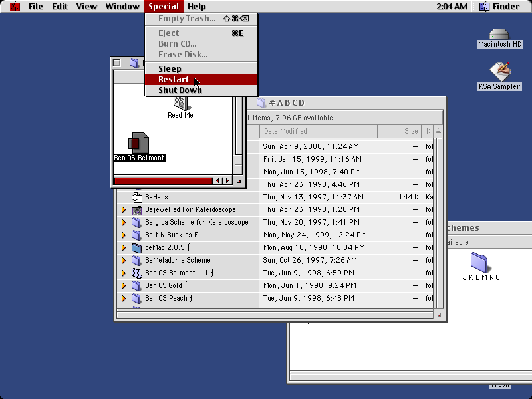This screenshot has height=399, width=532.
Task: Click the resize corner of the small window
Action: pos(239,181)
